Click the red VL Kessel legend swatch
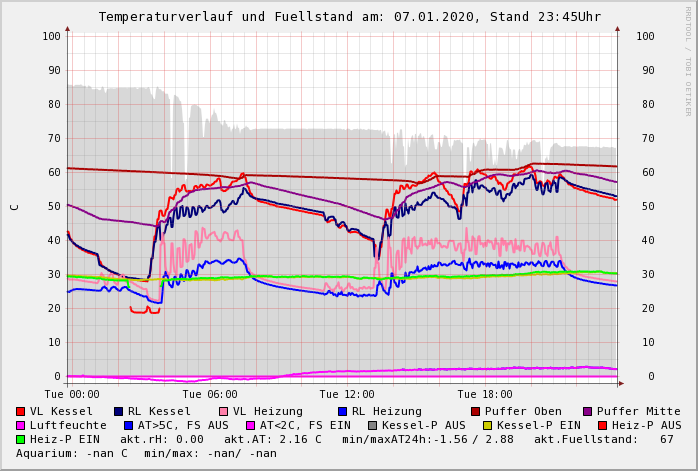Image resolution: width=698 pixels, height=471 pixels. point(21,412)
